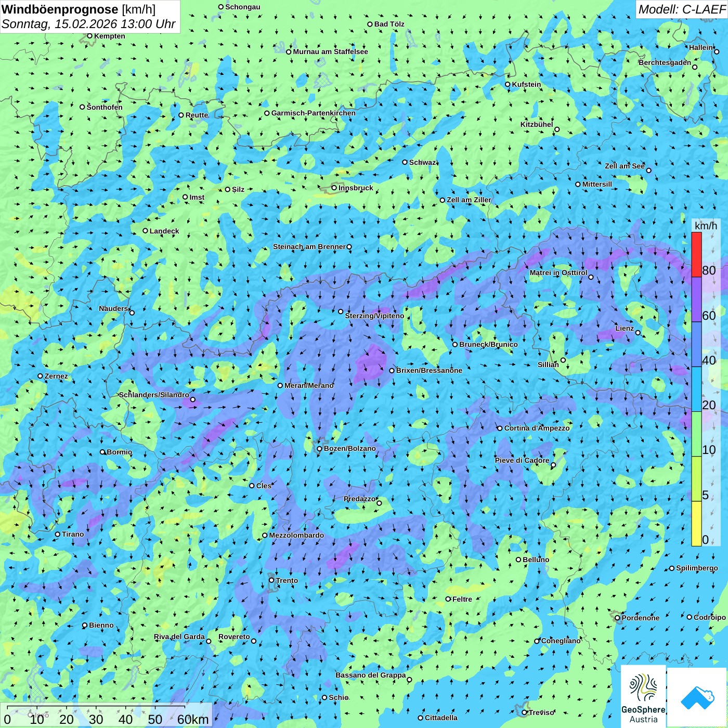Click the Matrei in Osttirol city marker

(x=591, y=277)
